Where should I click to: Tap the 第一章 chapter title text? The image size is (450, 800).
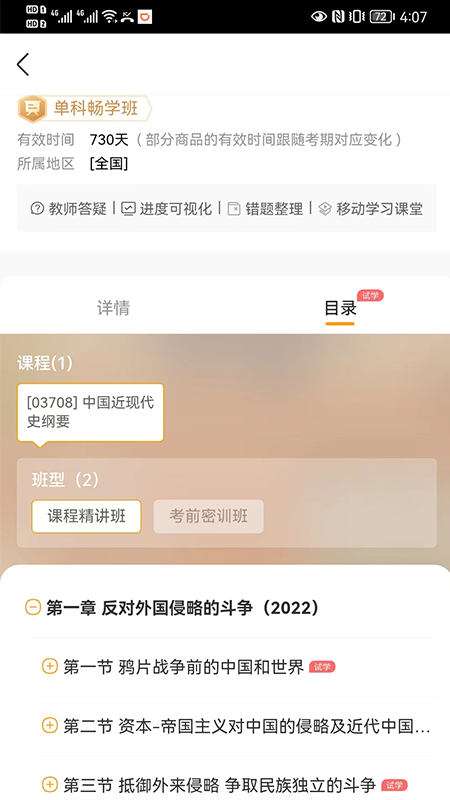183,607
